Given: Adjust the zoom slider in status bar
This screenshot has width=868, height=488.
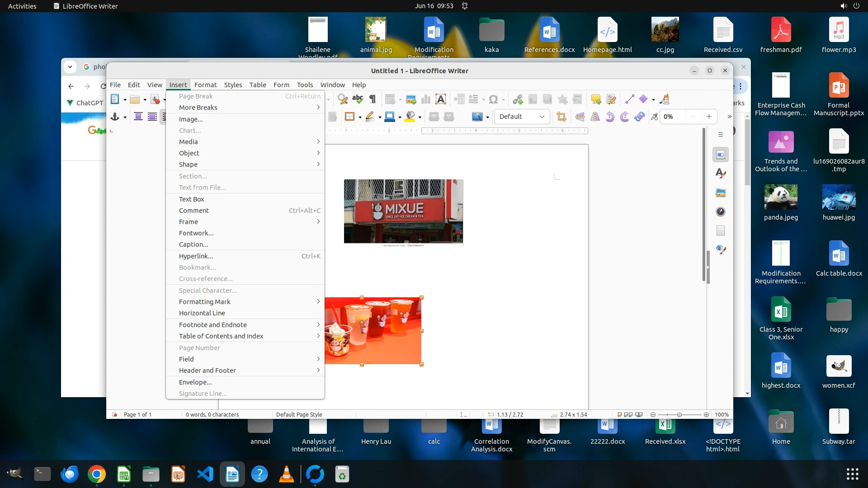Looking at the screenshot, I should tap(679, 414).
